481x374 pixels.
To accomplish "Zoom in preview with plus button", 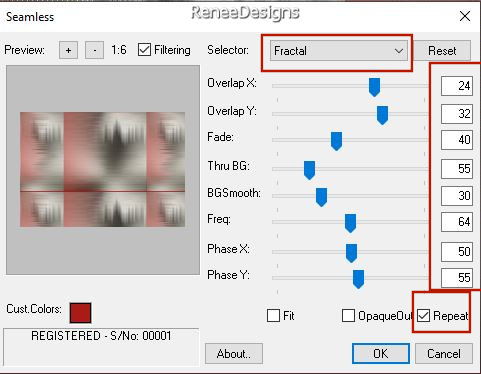I will pos(68,50).
